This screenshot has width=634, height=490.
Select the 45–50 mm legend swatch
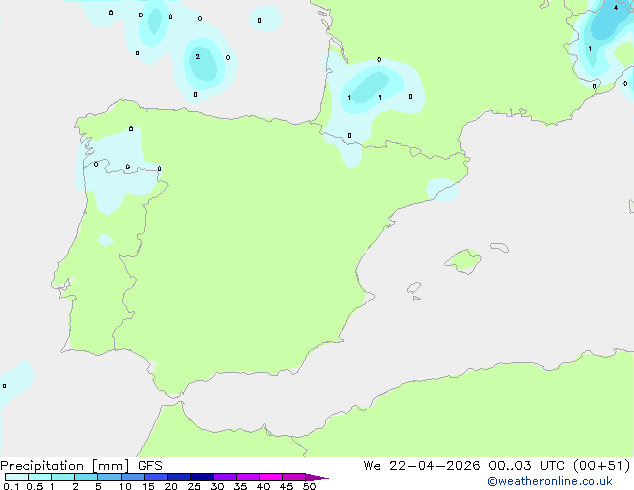click(x=294, y=477)
